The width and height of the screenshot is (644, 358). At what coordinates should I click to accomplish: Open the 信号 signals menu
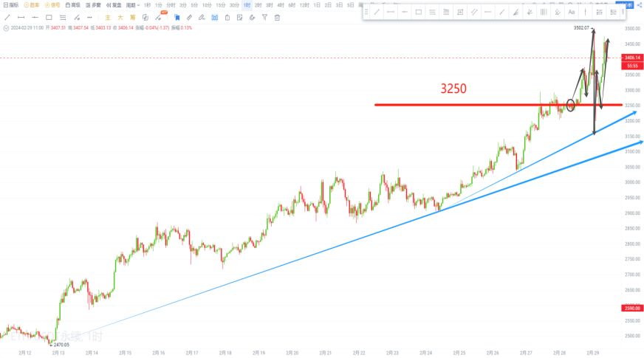pos(52,5)
